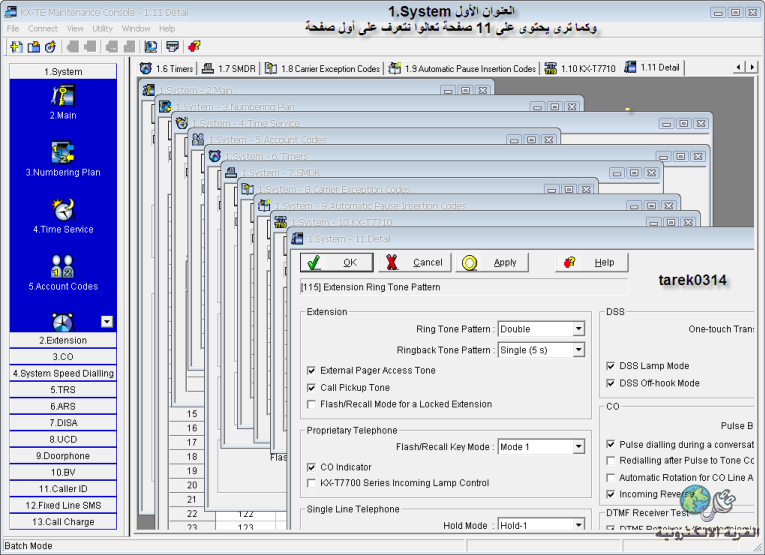Viewport: 765px width, 555px height.
Task: Enable KX-T7700 Series Incoming Lamp Control
Action: tap(311, 483)
